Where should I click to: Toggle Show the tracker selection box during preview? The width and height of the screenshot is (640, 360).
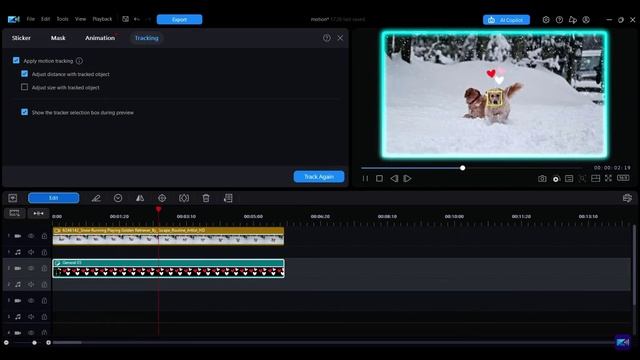tap(24, 112)
